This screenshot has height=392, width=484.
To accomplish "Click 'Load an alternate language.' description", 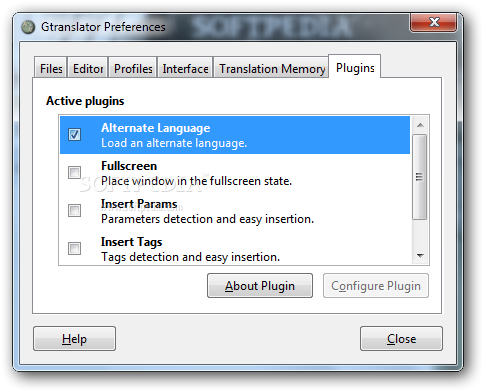I will [174, 143].
